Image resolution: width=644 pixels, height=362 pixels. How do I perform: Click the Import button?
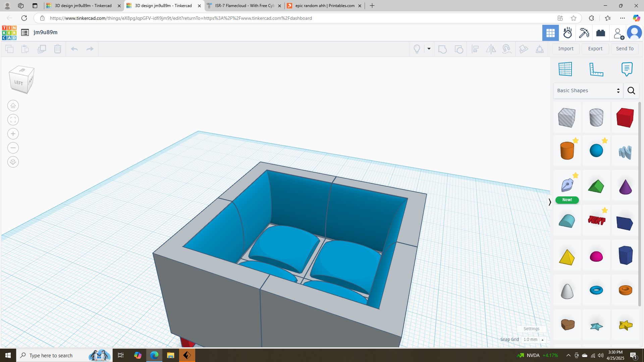[x=566, y=49]
